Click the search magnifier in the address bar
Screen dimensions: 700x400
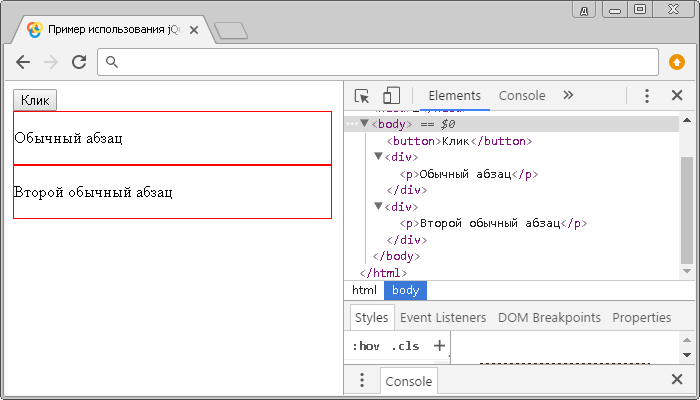pos(112,62)
